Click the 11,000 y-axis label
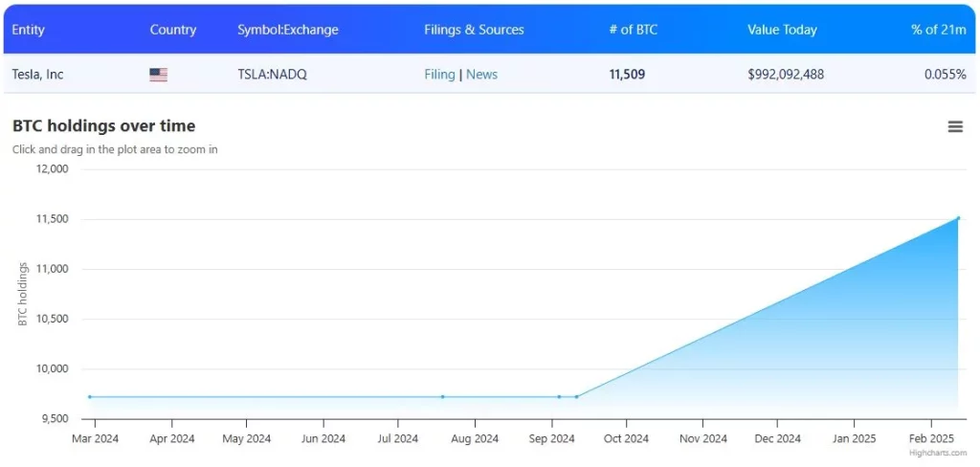 tap(52, 269)
